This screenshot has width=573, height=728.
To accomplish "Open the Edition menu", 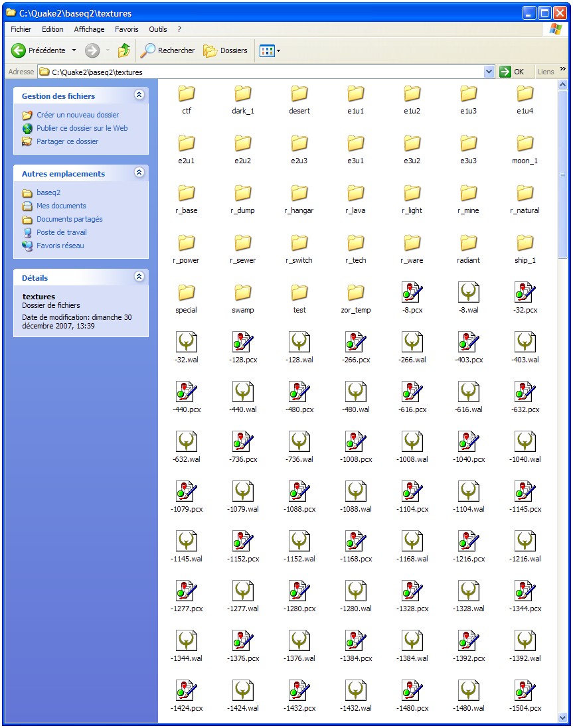I will [52, 29].
